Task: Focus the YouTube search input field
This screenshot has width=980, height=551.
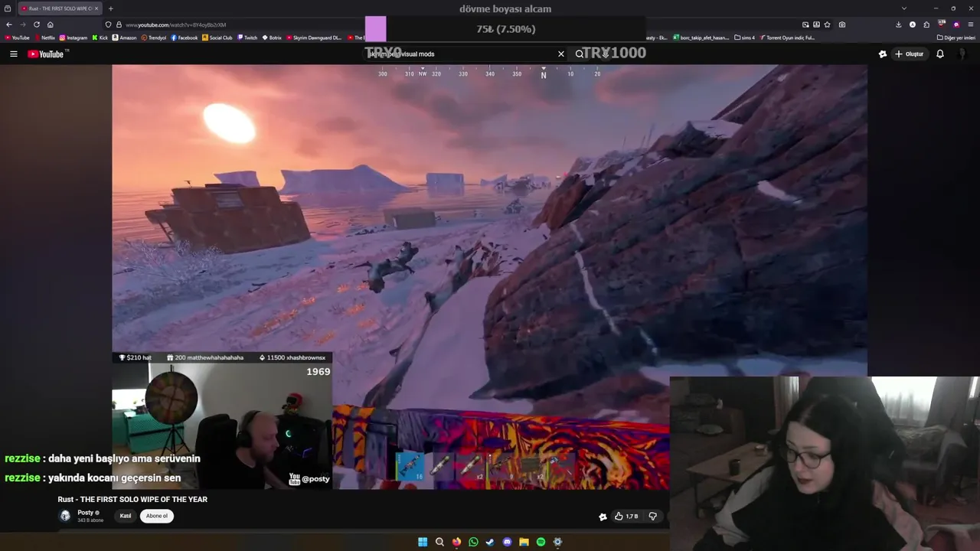Action: pyautogui.click(x=463, y=54)
